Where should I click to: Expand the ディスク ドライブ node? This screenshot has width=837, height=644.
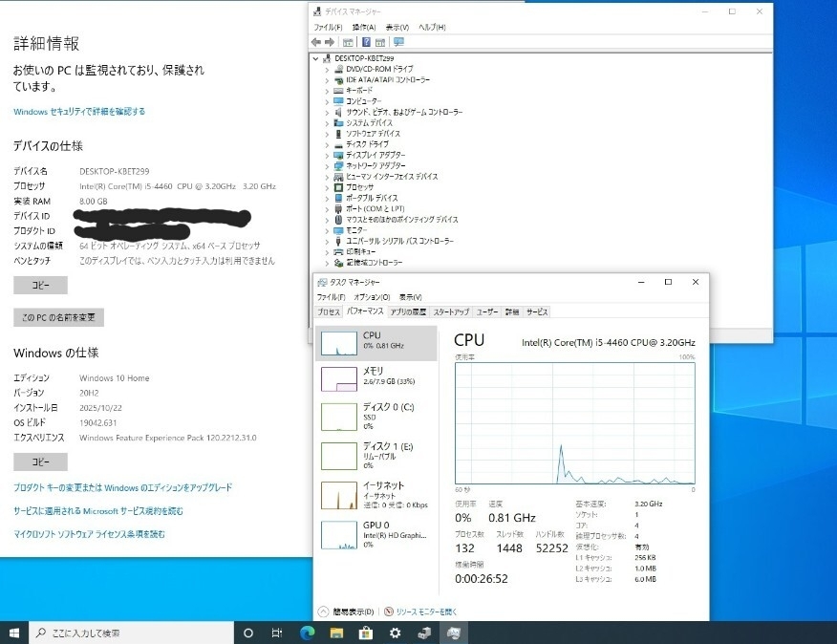point(327,144)
